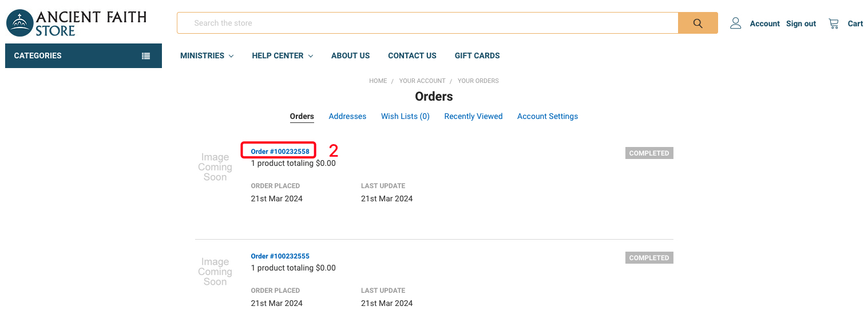Expand the Help Center dropdown menu
The image size is (868, 322).
point(282,55)
